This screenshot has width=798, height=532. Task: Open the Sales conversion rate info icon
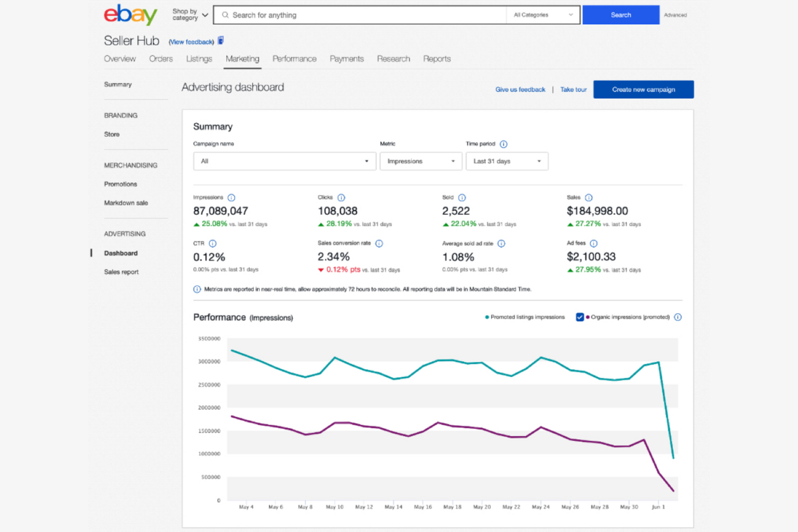pos(379,244)
